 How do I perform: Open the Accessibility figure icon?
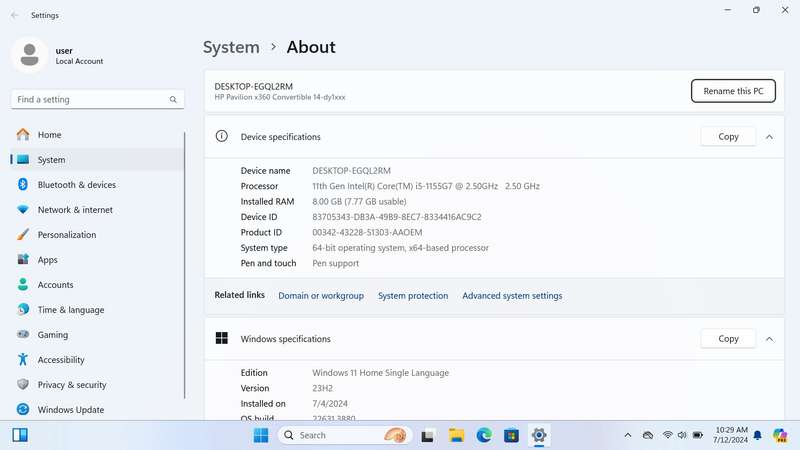[x=23, y=360]
